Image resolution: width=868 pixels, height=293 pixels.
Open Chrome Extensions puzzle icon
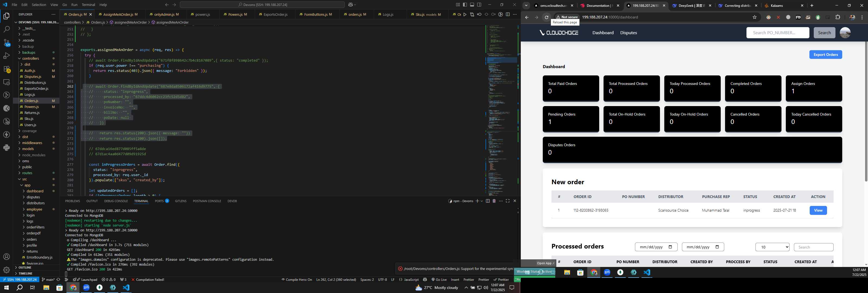(x=838, y=17)
